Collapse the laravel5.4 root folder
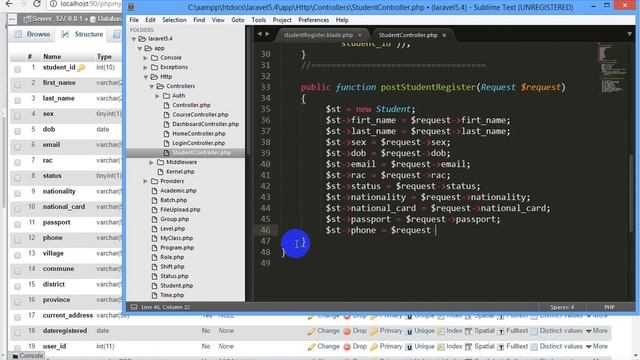The height and width of the screenshot is (360, 640). pos(133,39)
